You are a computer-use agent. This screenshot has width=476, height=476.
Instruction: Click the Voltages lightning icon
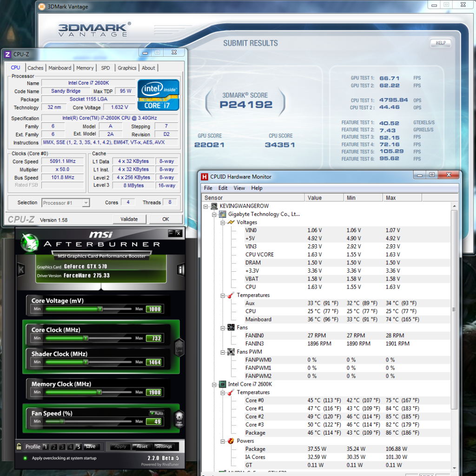(x=231, y=222)
